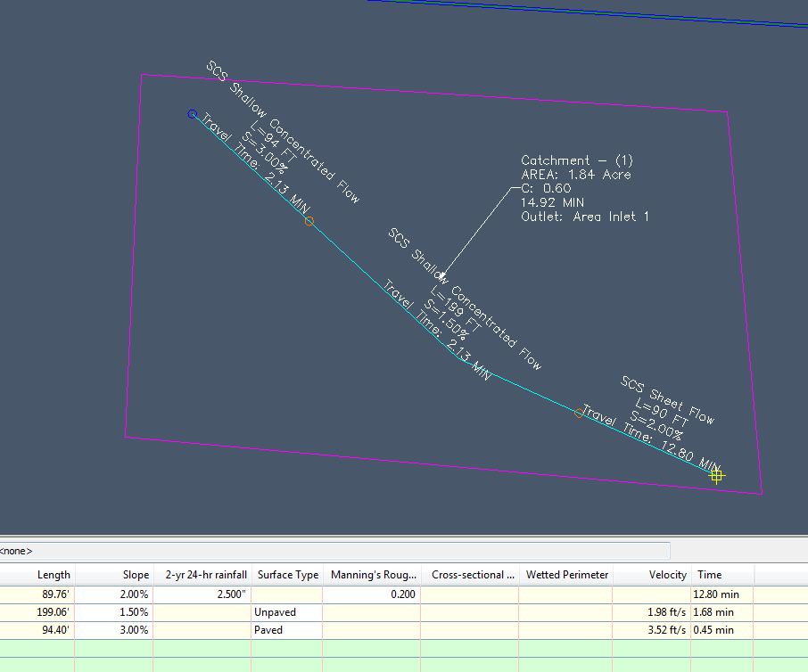Click the Time column header
808x672 pixels.
pyautogui.click(x=722, y=575)
